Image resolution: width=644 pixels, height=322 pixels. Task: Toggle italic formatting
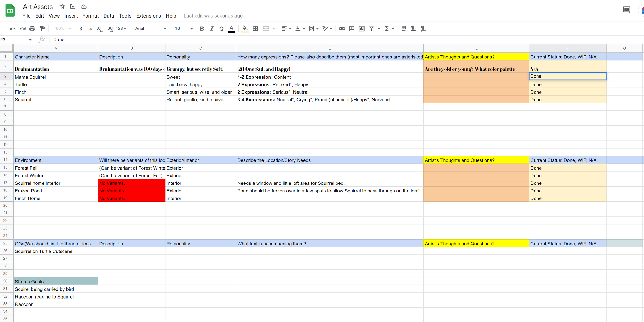212,29
